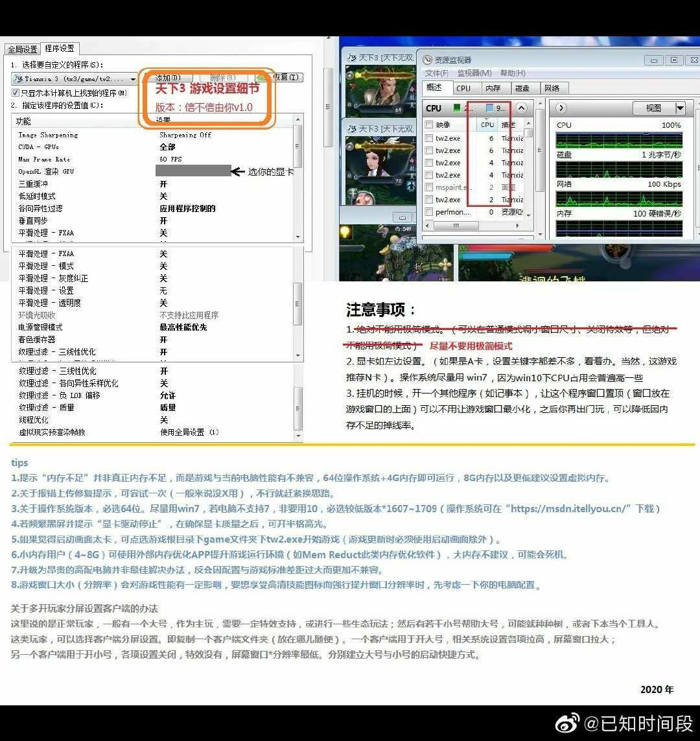
Task: Open the 帮助(H) menu
Action: pyautogui.click(x=513, y=73)
